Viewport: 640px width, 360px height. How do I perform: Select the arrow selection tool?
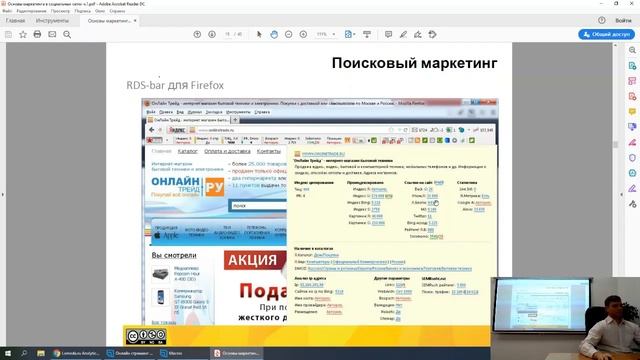pos(259,34)
